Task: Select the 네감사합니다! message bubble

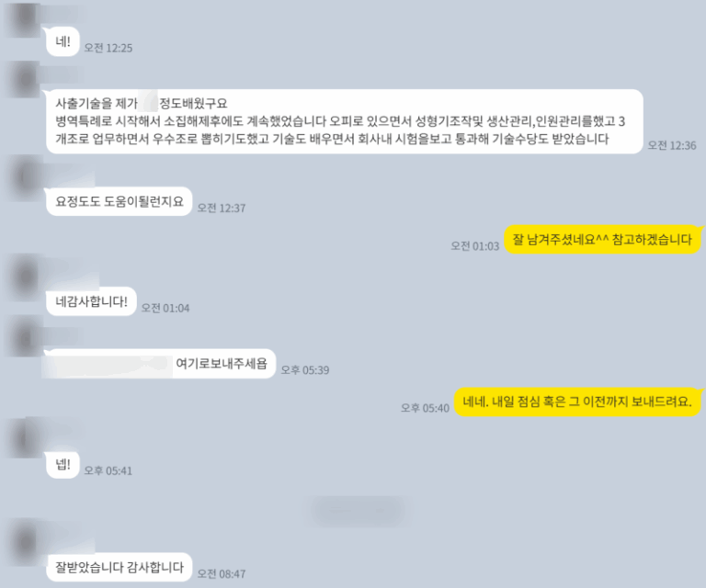Action: point(91,301)
